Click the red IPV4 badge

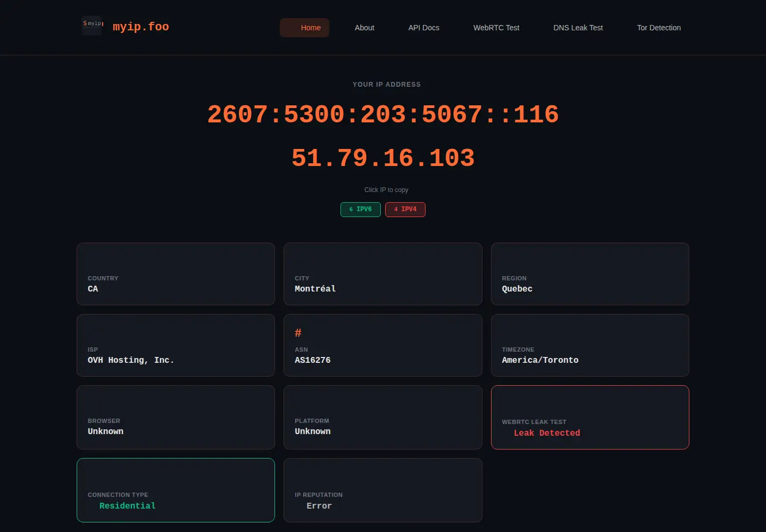(x=405, y=210)
